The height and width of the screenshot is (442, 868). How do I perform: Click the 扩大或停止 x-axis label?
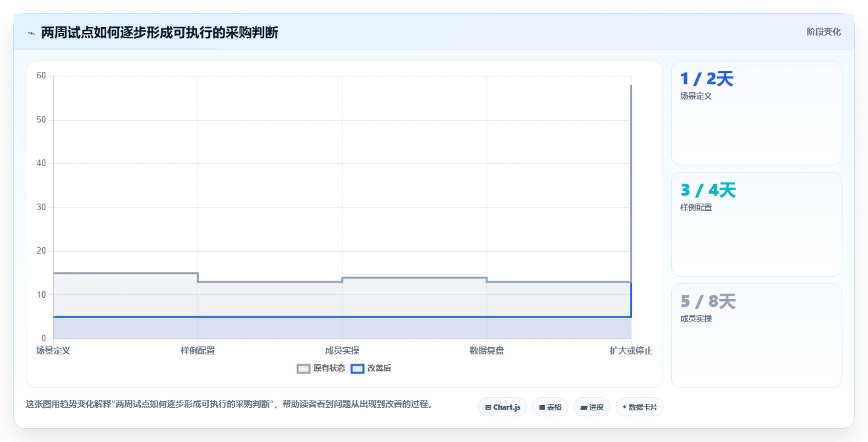tap(631, 350)
